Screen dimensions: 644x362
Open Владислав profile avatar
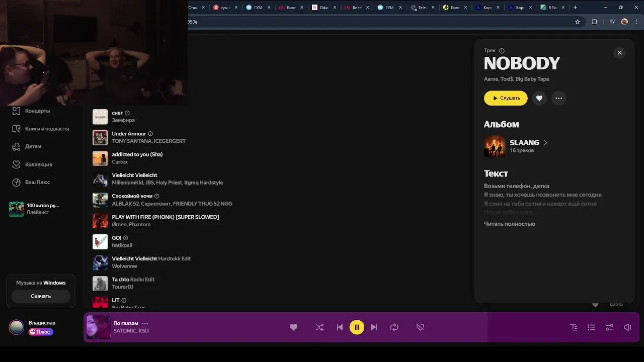point(16,327)
